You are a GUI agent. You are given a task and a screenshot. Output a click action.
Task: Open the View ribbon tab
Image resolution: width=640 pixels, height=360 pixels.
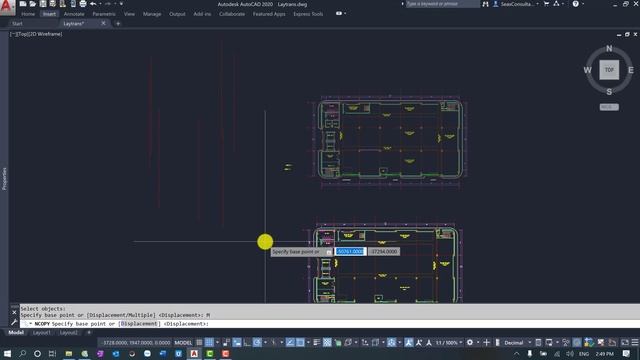click(129, 14)
